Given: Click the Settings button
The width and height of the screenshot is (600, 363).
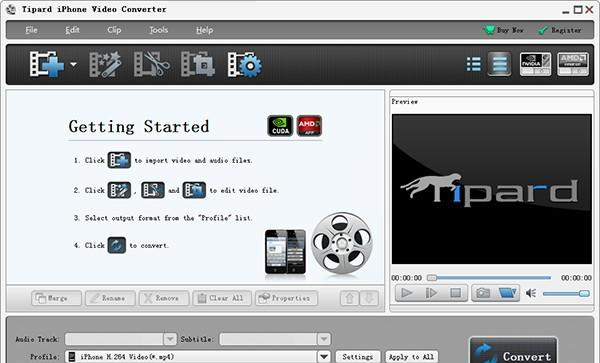Looking at the screenshot, I should point(358,357).
